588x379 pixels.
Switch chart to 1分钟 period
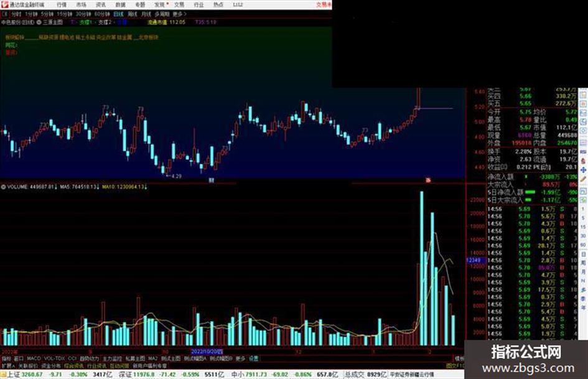[x=31, y=14]
